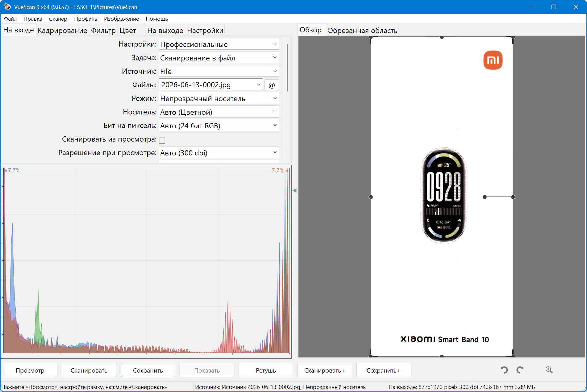Click the crop frame's left middle handle
This screenshot has height=392, width=587.
pos(371,197)
